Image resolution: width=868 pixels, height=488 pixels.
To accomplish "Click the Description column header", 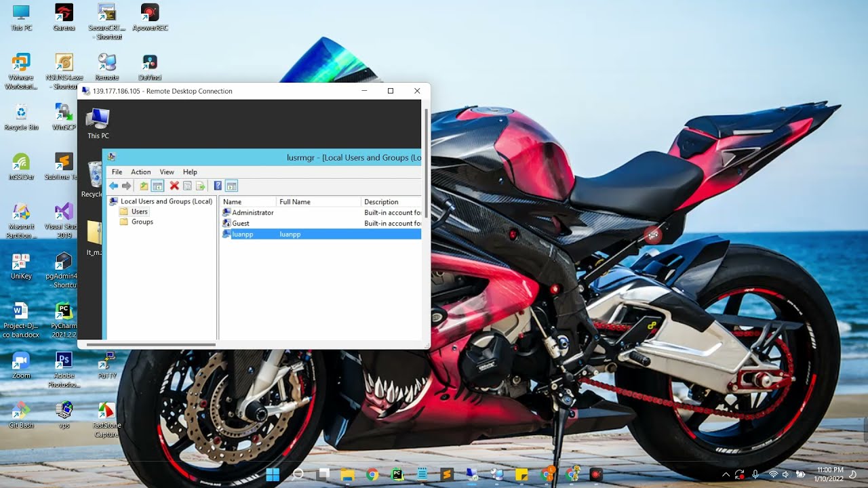I will coord(391,202).
